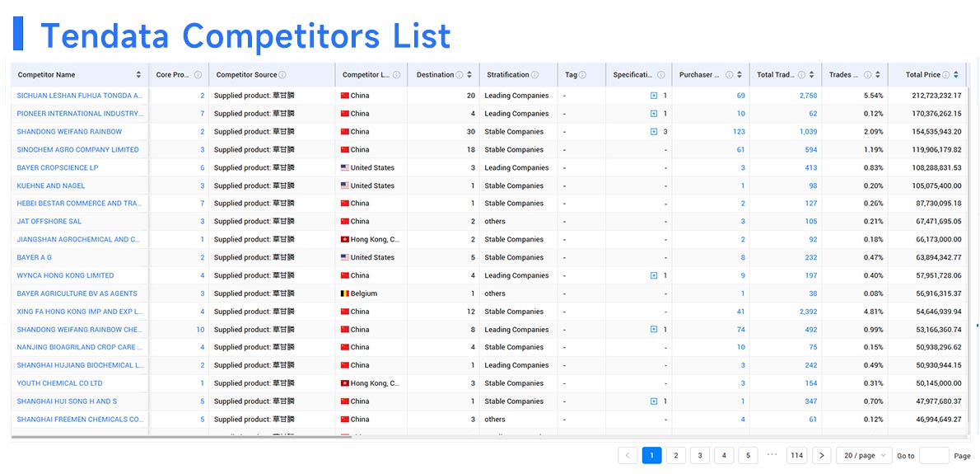Sort by Competitor Name column arrows
Viewport: 980px width, 474px height.
(x=138, y=75)
